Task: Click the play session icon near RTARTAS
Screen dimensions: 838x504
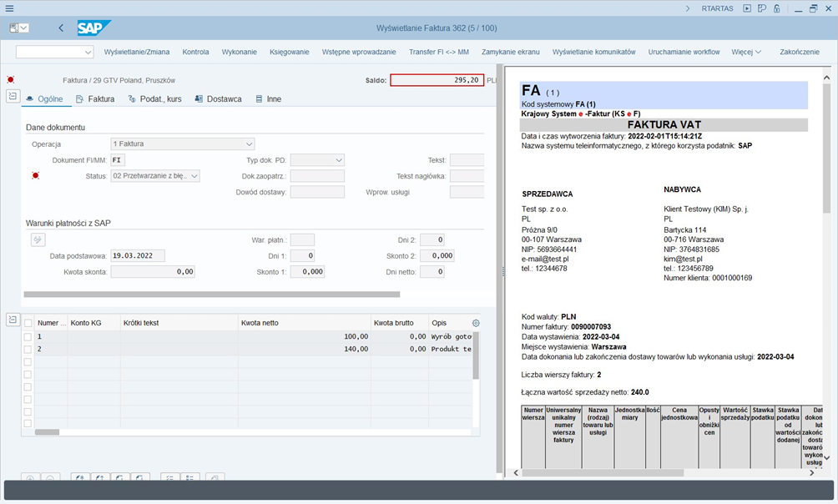Action: click(x=748, y=8)
